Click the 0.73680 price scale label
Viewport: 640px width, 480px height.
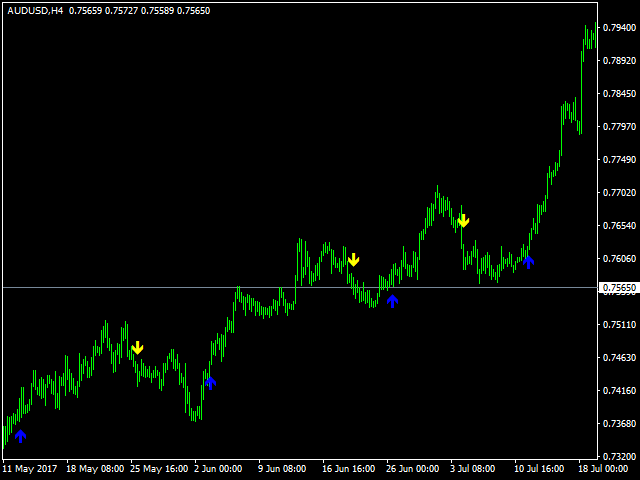(x=619, y=424)
